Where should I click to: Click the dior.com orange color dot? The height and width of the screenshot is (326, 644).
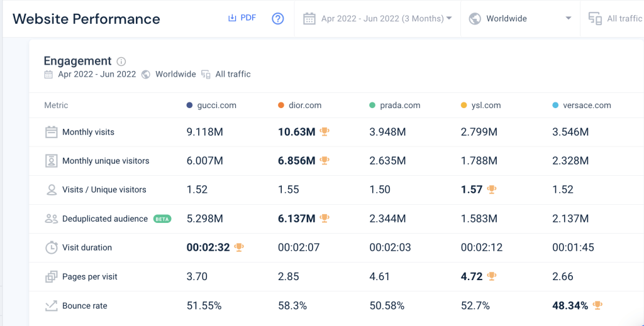point(281,106)
